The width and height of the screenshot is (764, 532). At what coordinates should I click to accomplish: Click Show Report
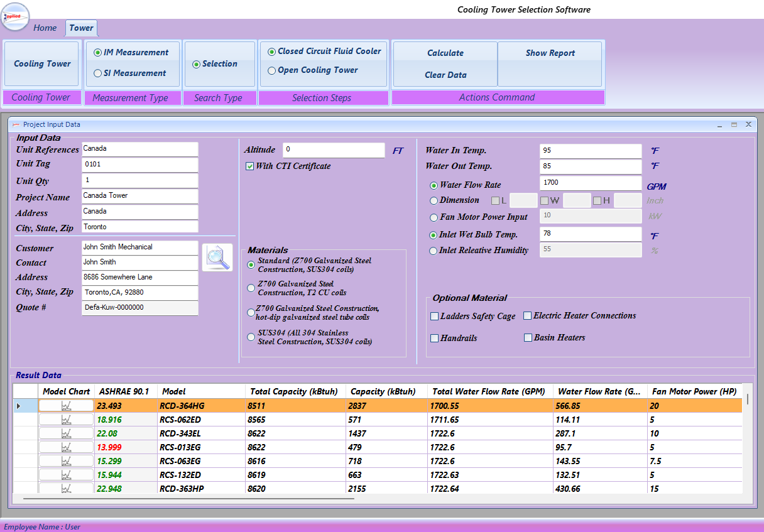[x=550, y=53]
